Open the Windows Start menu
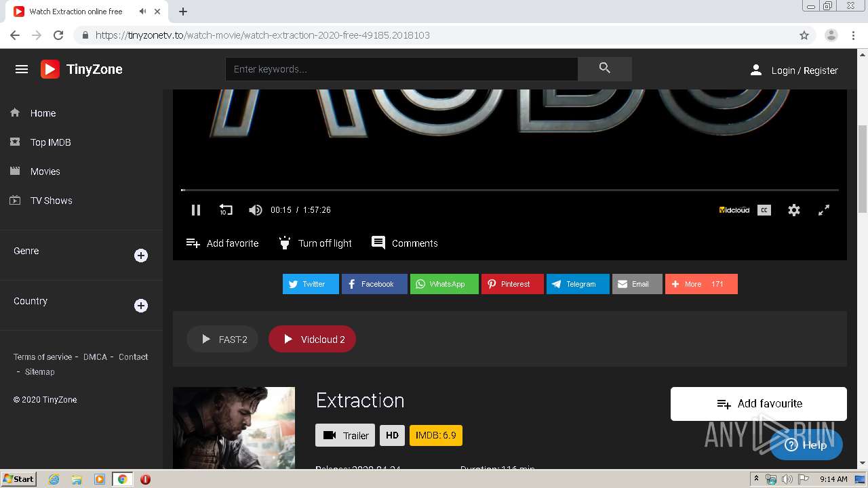 tap(18, 479)
